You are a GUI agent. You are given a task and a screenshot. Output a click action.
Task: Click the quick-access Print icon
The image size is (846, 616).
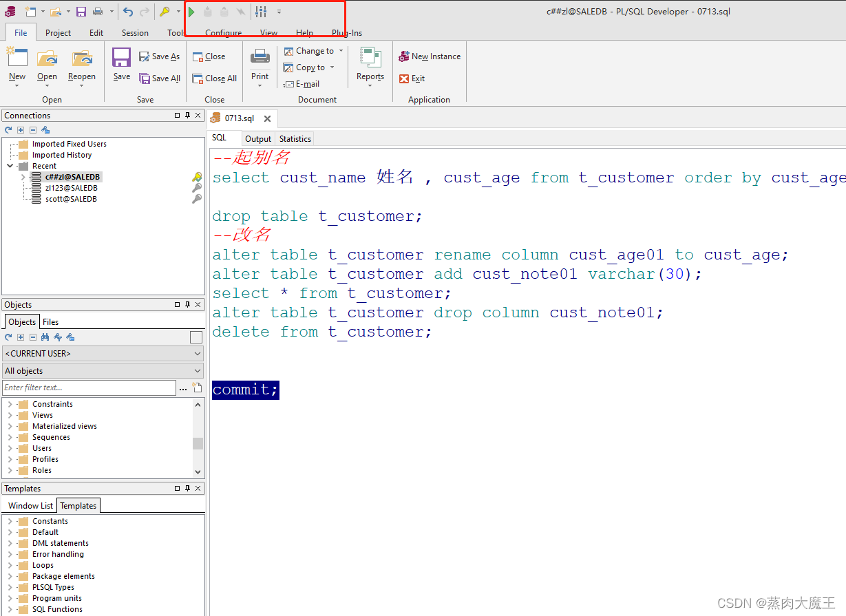coord(98,12)
